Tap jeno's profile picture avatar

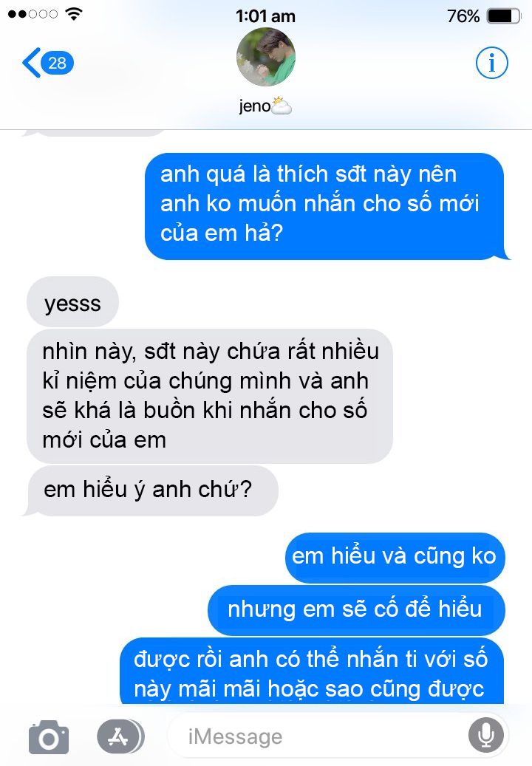(x=266, y=57)
